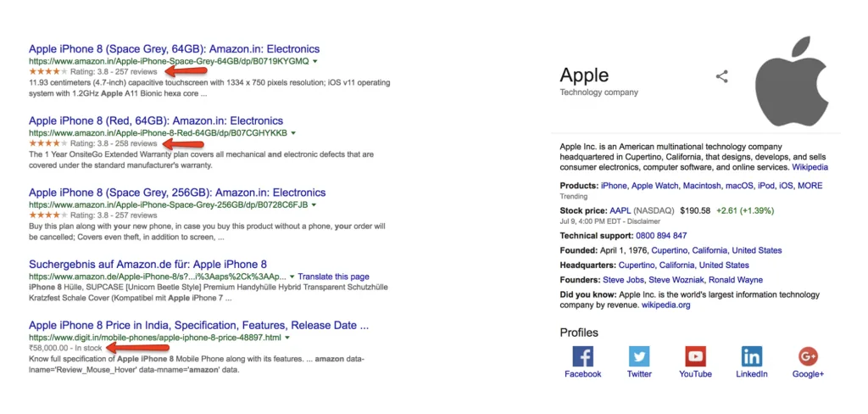Open iPhone 8 Price in India result
This screenshot has width=868, height=414.
198,325
